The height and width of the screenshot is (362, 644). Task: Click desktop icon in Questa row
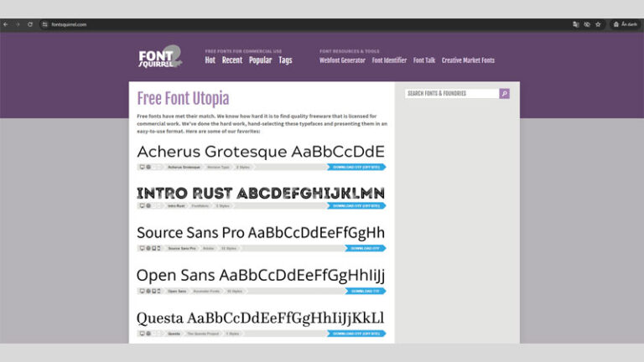click(142, 334)
